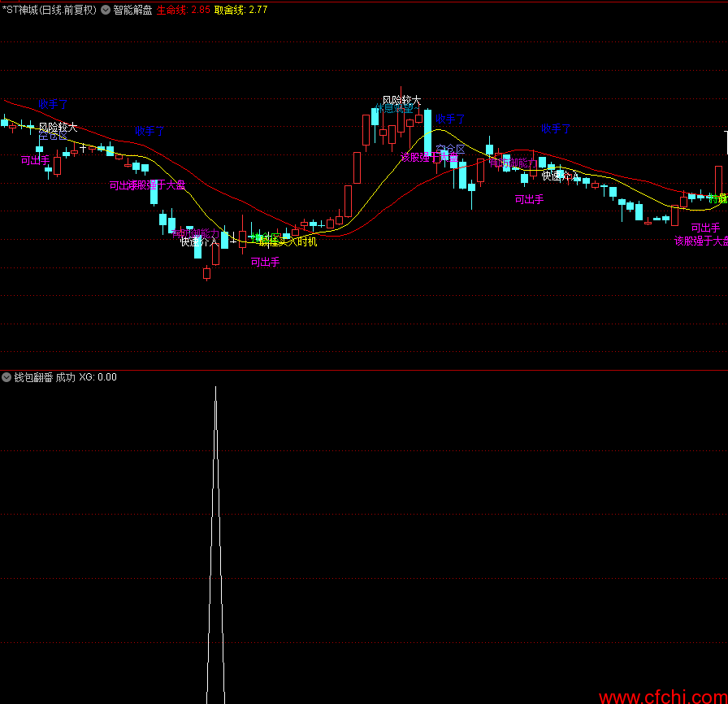Click the lowest red candlestick on the chart
Viewport: 728px width, 704px height.
click(x=206, y=273)
